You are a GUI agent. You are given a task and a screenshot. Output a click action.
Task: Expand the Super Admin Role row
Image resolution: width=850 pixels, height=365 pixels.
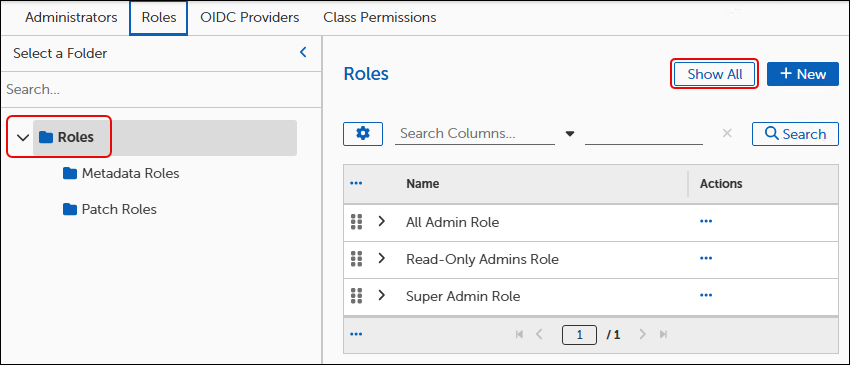point(382,295)
